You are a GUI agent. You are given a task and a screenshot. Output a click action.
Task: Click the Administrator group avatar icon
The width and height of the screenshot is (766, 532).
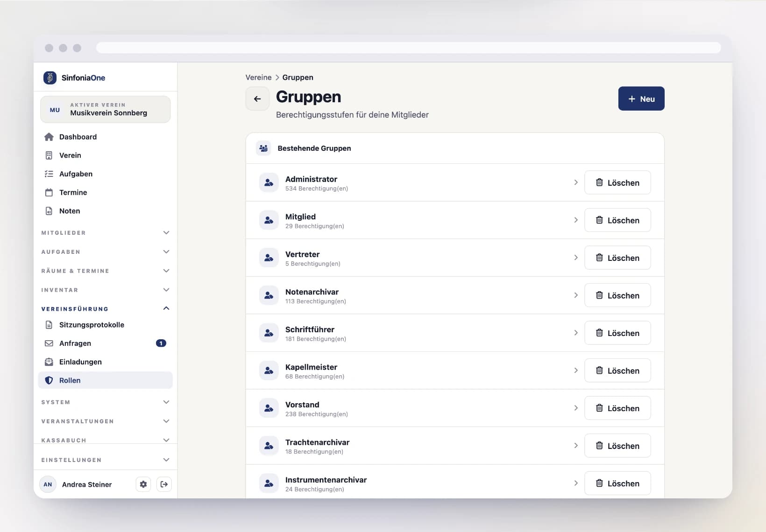[x=269, y=182]
